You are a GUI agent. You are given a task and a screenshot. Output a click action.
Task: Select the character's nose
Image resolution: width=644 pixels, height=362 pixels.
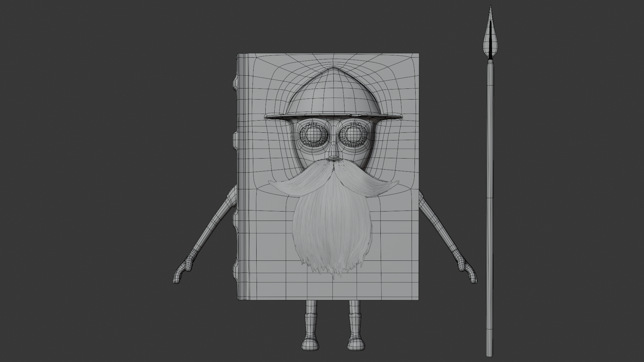[333, 157]
